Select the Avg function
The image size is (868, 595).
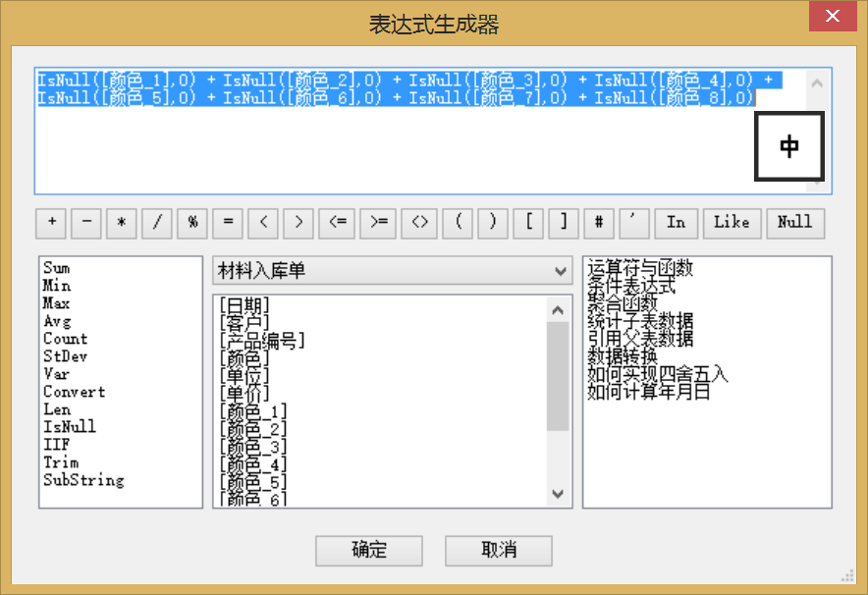tap(57, 321)
